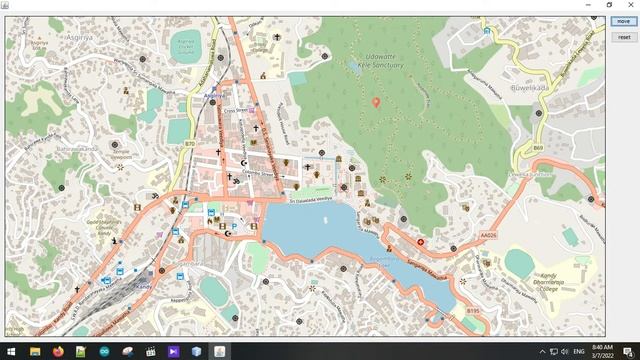Click the Kandy Dharmaraja College label
640x360 pixels.
point(548,282)
